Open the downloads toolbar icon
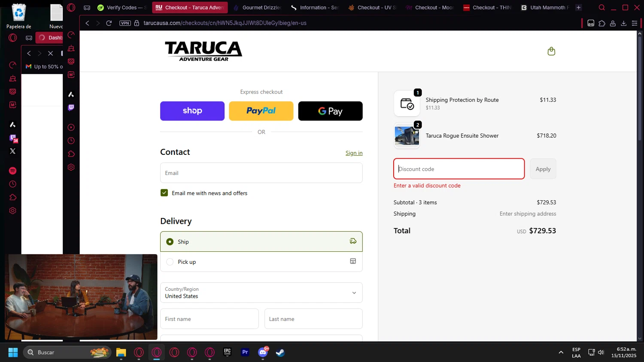644x362 pixels. pyautogui.click(x=623, y=23)
